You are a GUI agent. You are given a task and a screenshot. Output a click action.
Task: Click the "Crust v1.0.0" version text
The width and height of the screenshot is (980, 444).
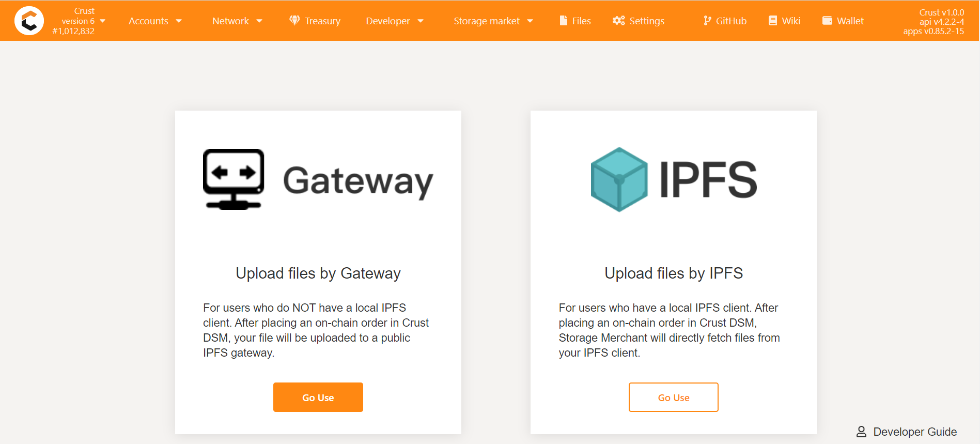coord(941,12)
